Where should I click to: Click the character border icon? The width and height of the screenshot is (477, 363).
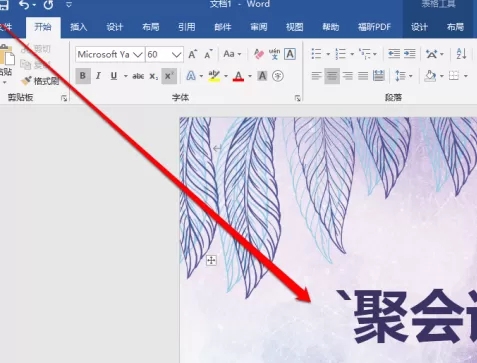point(290,54)
